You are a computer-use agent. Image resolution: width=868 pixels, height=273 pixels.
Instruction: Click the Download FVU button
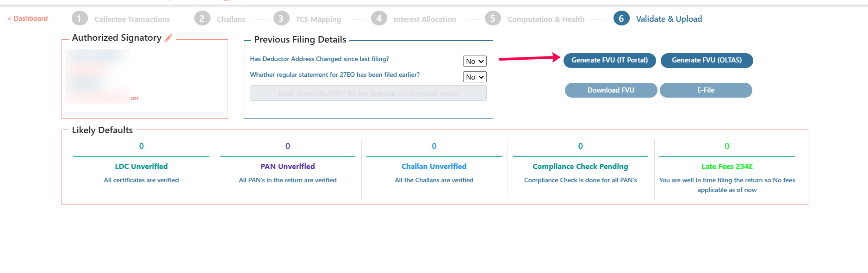pos(611,90)
